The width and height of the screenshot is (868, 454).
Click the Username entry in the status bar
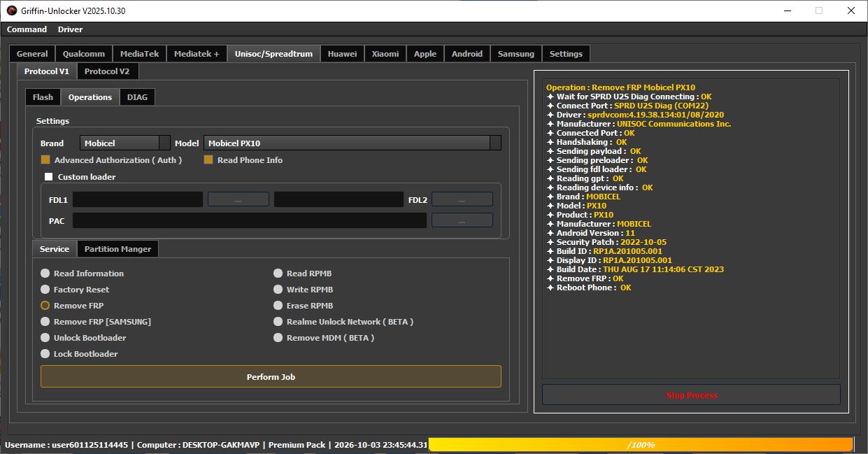pyautogui.click(x=66, y=445)
